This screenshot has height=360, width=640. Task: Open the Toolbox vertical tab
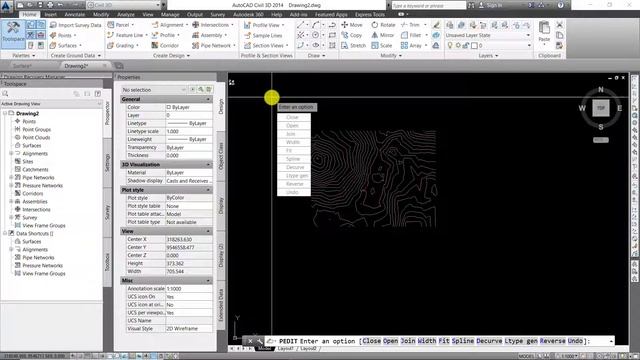pyautogui.click(x=107, y=262)
